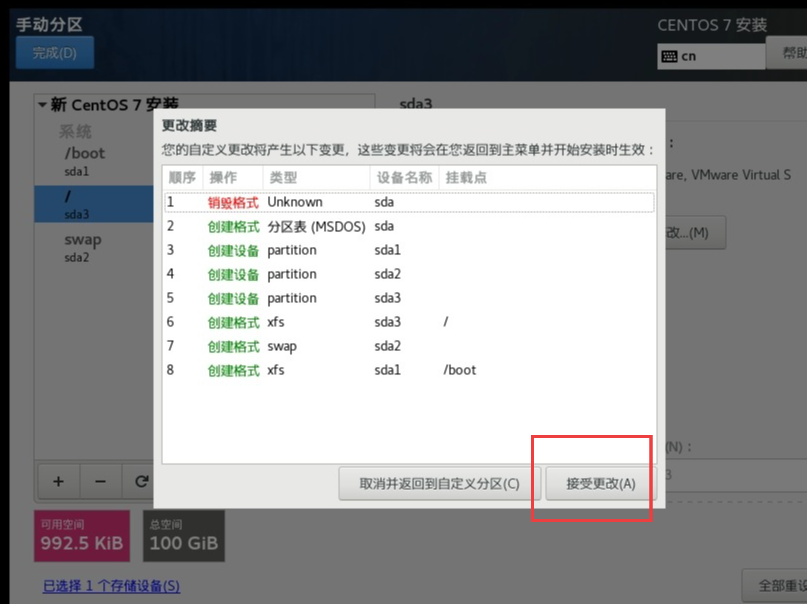Click the 类型 column header
This screenshot has width=807, height=604.
[x=316, y=177]
